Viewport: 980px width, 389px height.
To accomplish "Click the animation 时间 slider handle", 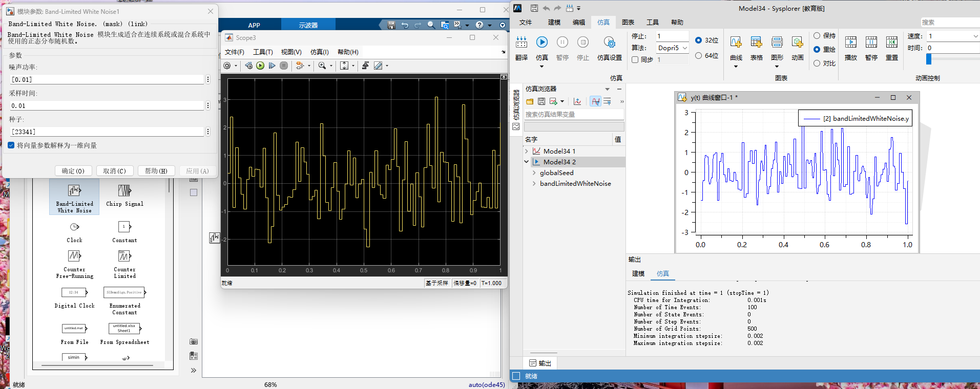I will tap(928, 59).
